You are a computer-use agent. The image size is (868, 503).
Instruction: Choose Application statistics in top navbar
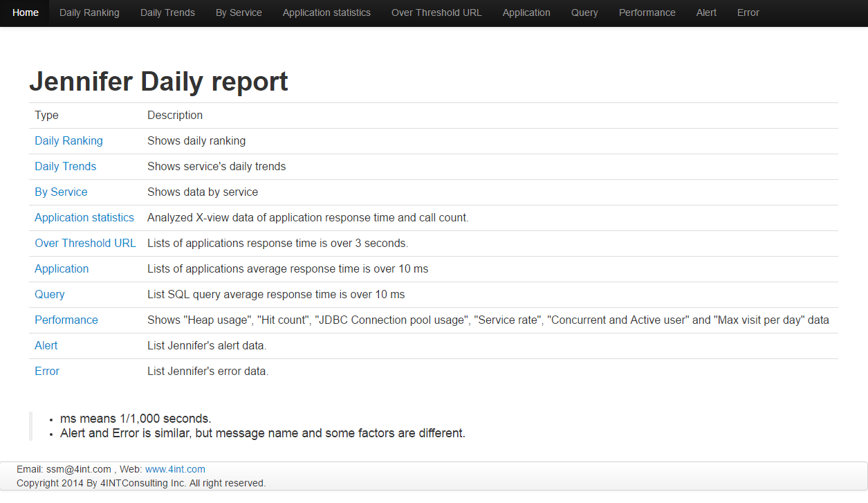coord(326,12)
